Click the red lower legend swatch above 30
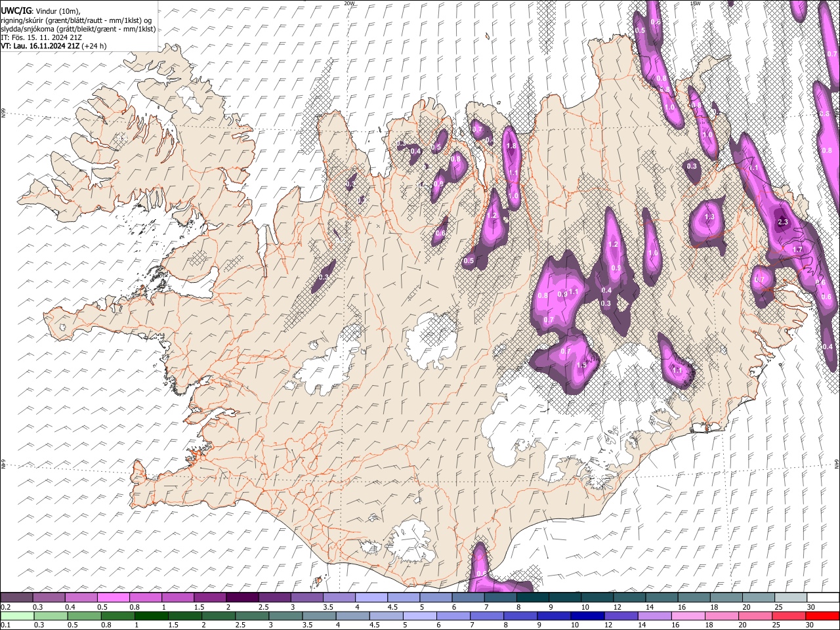 pos(822,616)
